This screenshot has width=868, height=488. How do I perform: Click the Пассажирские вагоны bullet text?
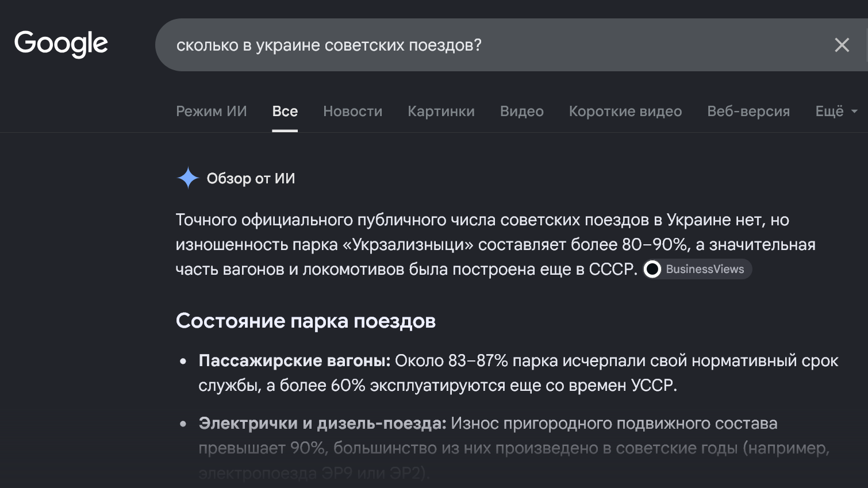519,373
